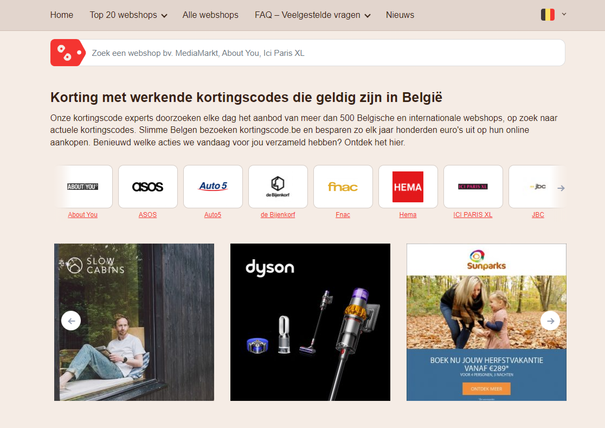Advance banner carousel with next arrow
Viewport: 605px width, 428px height.
550,321
